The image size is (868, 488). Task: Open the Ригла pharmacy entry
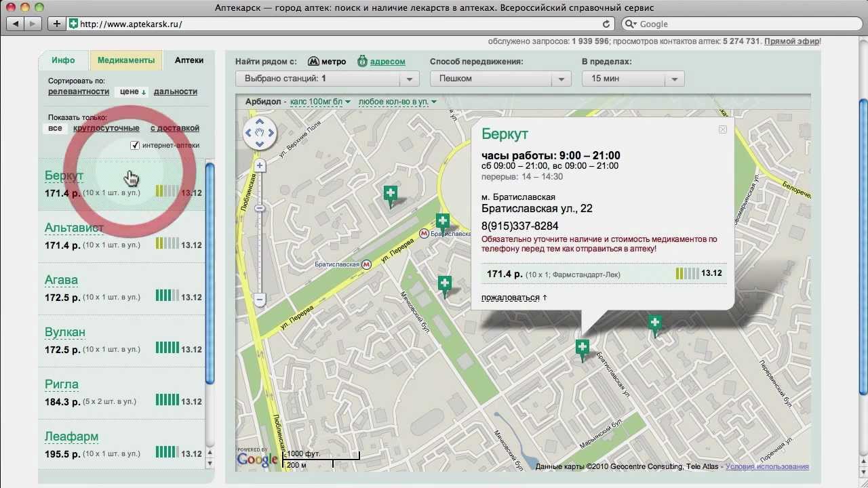(62, 384)
